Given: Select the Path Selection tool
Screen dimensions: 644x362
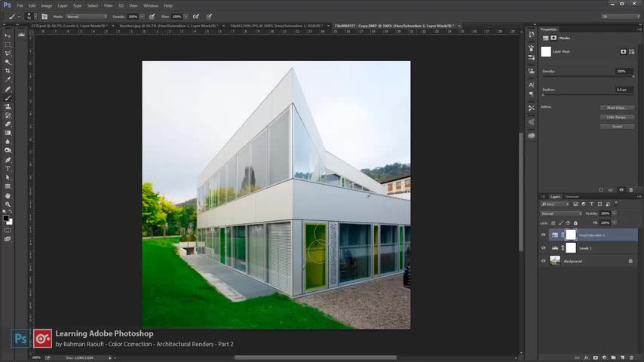Looking at the screenshot, I should point(8,177).
